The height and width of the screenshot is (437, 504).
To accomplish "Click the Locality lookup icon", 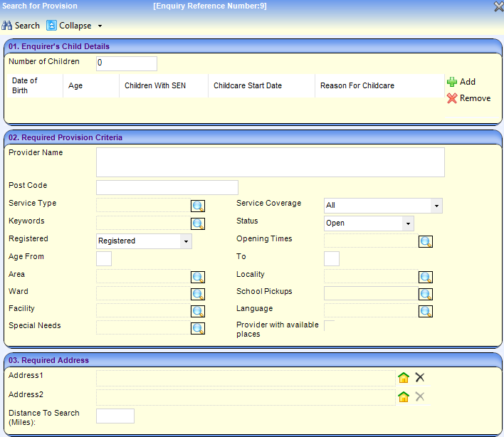I will point(426,277).
